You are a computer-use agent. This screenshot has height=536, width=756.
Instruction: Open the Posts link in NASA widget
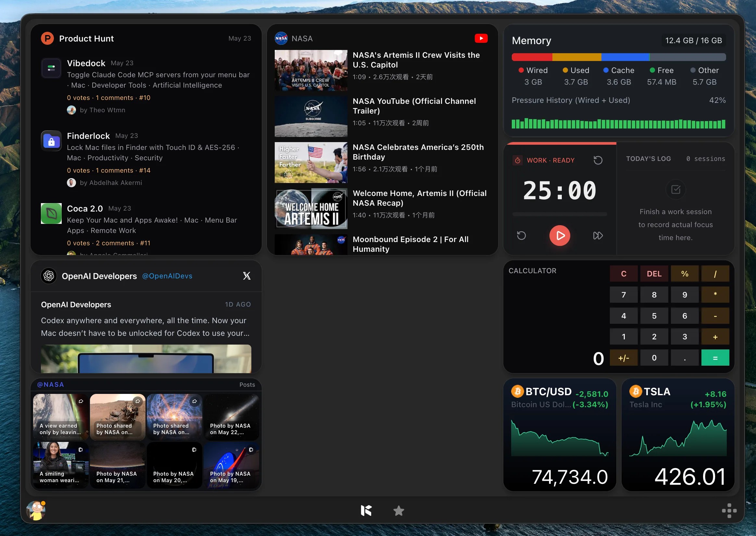tap(247, 385)
